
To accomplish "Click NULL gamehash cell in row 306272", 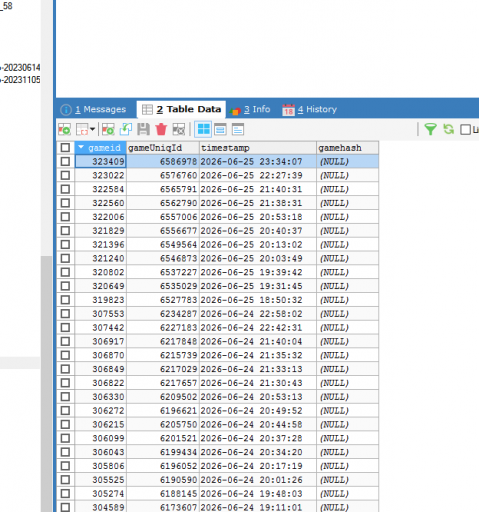I will pyautogui.click(x=347, y=411).
